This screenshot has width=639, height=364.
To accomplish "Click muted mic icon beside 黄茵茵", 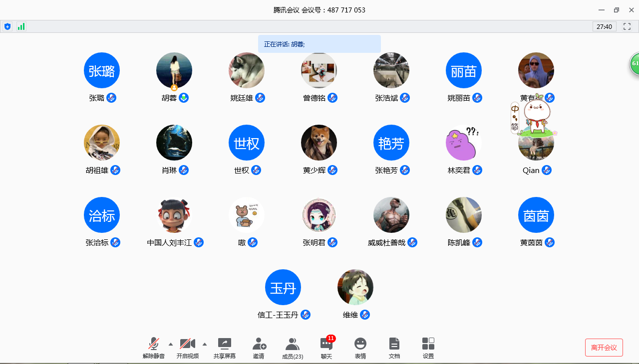I will [550, 242].
